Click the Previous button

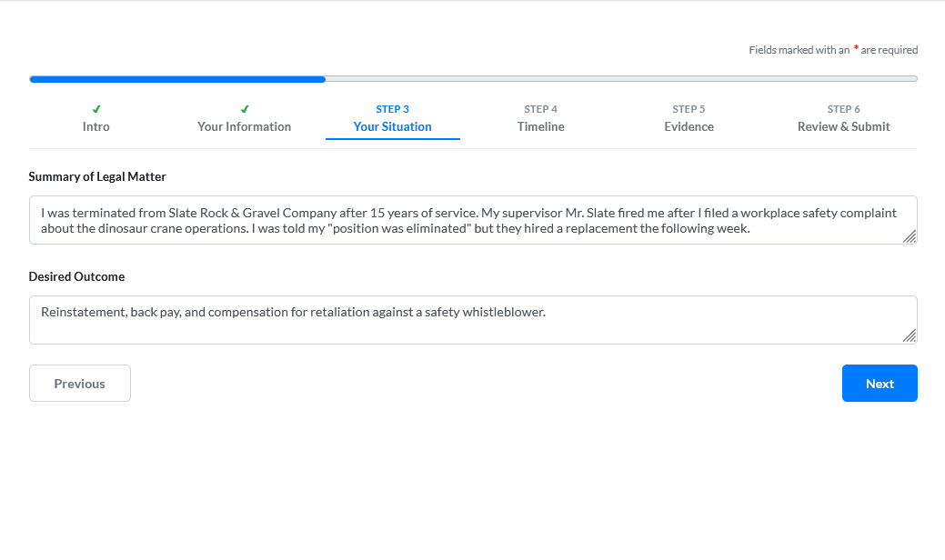[x=79, y=383]
